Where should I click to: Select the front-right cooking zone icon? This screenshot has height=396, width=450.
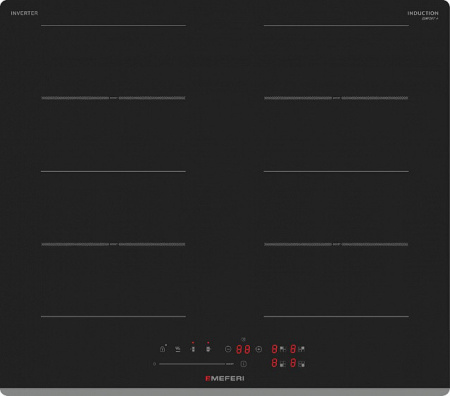[x=302, y=364]
